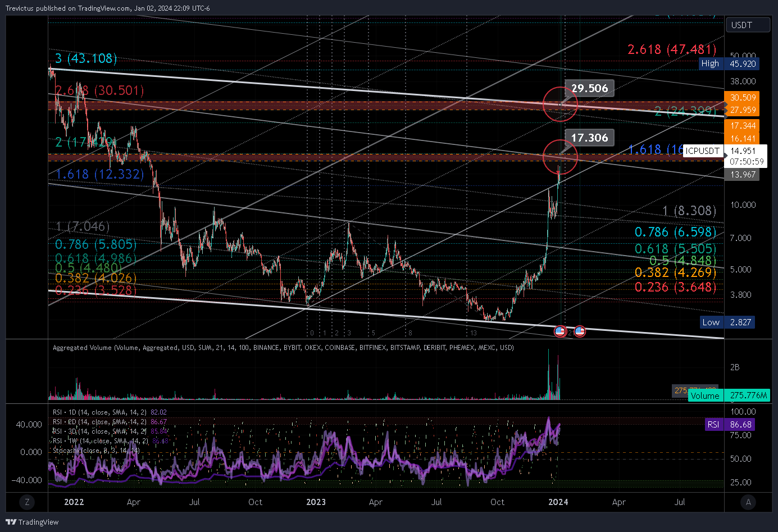This screenshot has width=778, height=532.
Task: Click the 2023 time axis label
Action: (316, 502)
